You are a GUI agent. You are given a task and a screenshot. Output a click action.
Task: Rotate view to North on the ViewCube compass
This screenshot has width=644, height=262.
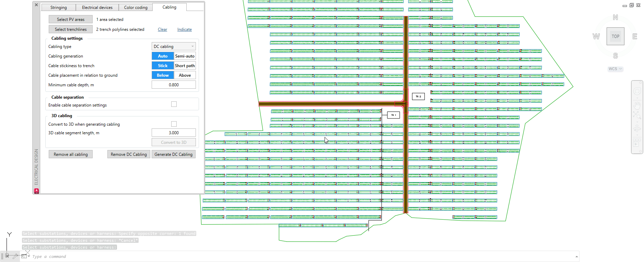(x=615, y=17)
